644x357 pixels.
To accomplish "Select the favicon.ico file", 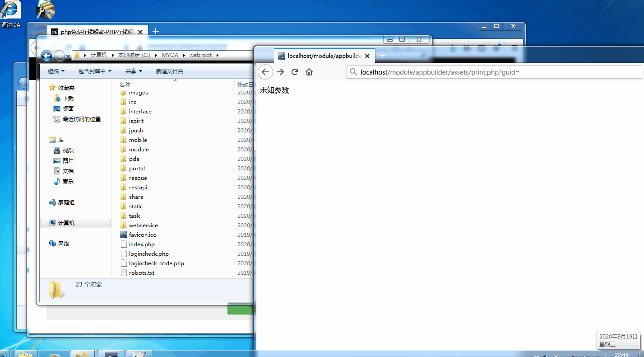I will (x=142, y=235).
